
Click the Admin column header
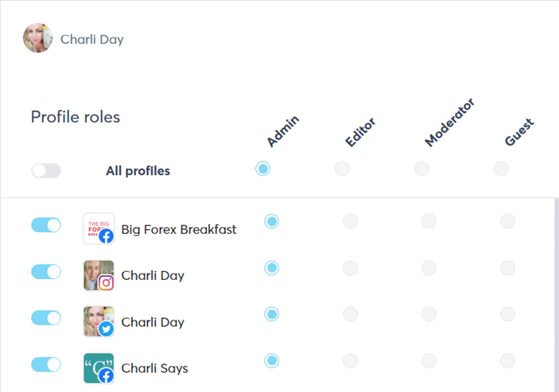pyautogui.click(x=283, y=131)
